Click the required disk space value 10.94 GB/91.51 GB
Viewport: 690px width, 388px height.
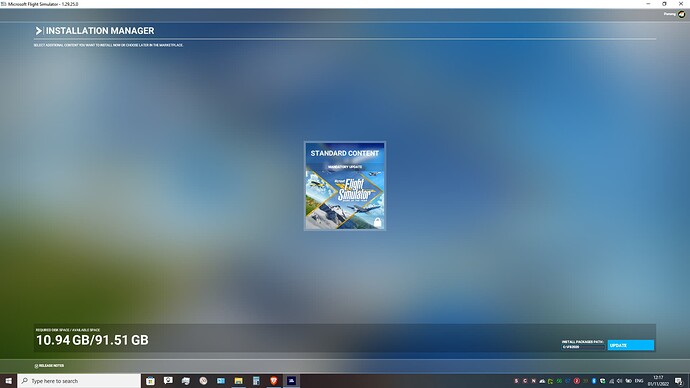[92, 340]
